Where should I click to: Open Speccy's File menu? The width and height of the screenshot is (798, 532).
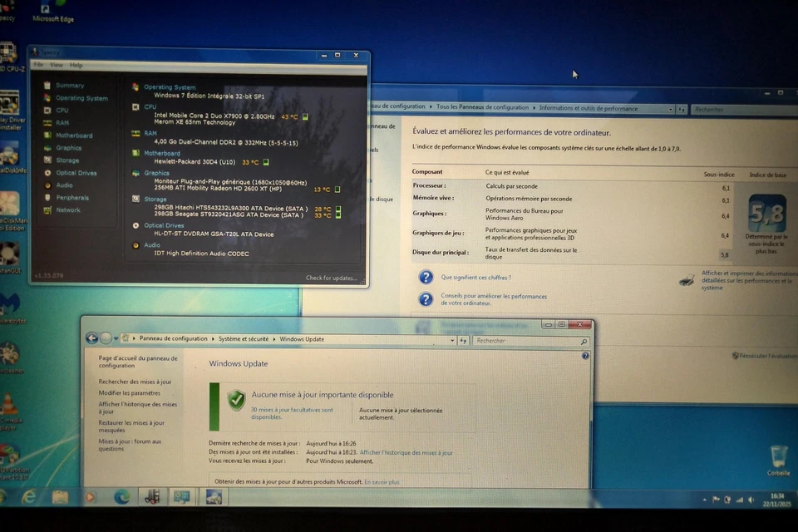(38, 65)
